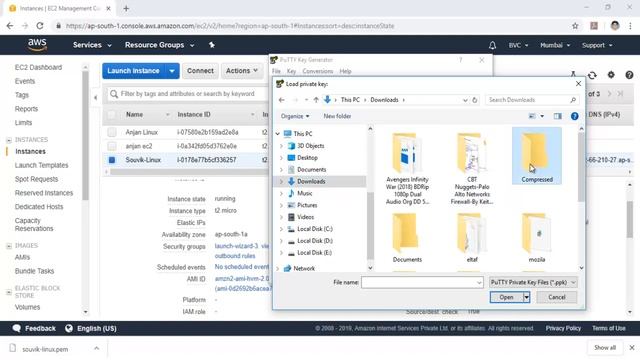Screen dimensions: 640x360
Task: Open the browser profile avatar
Action: click(615, 26)
